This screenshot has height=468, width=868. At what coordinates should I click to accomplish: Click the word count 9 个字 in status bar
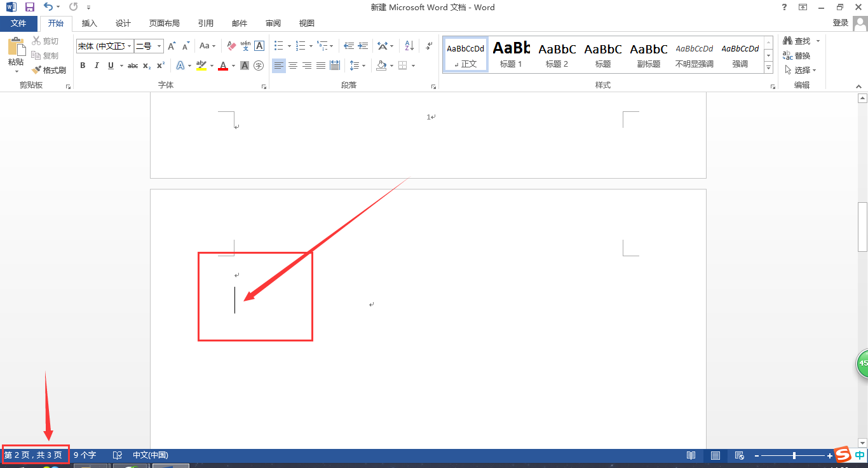point(85,455)
